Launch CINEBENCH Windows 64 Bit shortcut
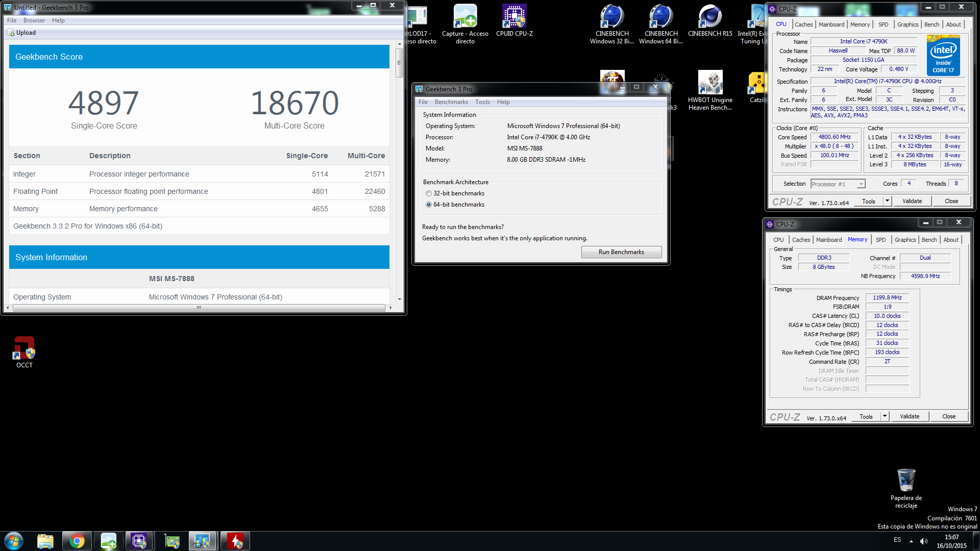This screenshot has width=980, height=551. click(x=661, y=24)
